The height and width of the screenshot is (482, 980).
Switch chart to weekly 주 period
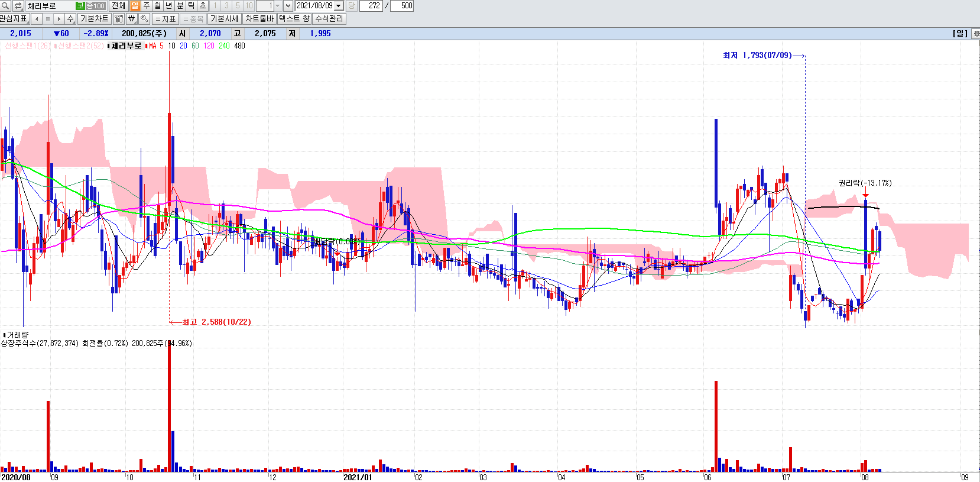[x=146, y=5]
